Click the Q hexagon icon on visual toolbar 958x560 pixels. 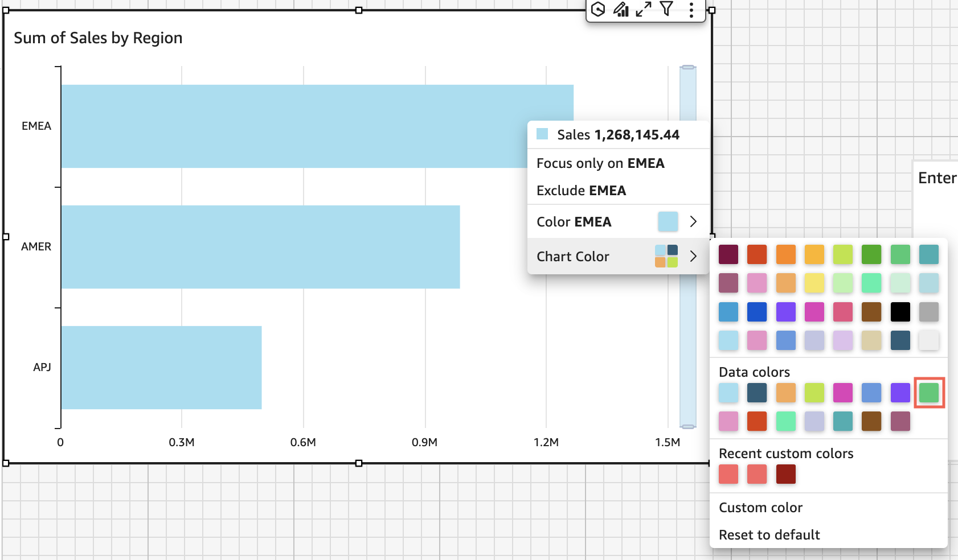[598, 9]
